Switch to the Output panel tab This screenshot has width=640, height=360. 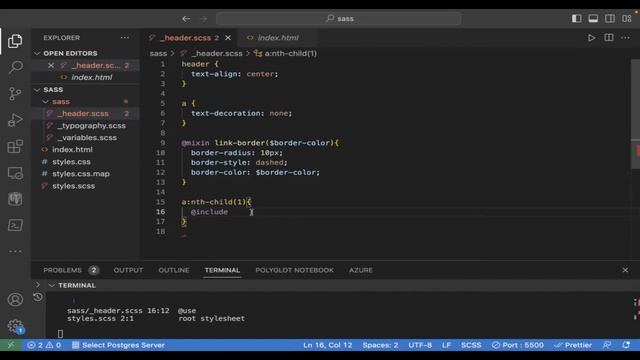pyautogui.click(x=128, y=270)
